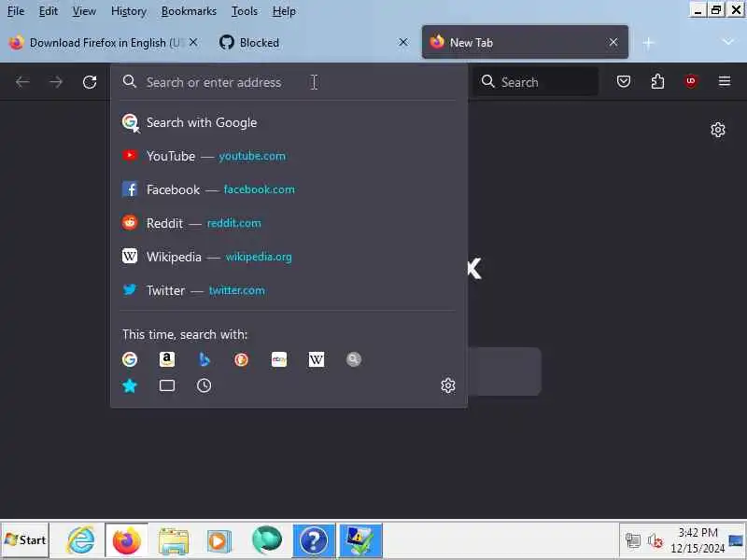Select the Search with Google suggestion
The width and height of the screenshot is (747, 560).
(x=289, y=122)
